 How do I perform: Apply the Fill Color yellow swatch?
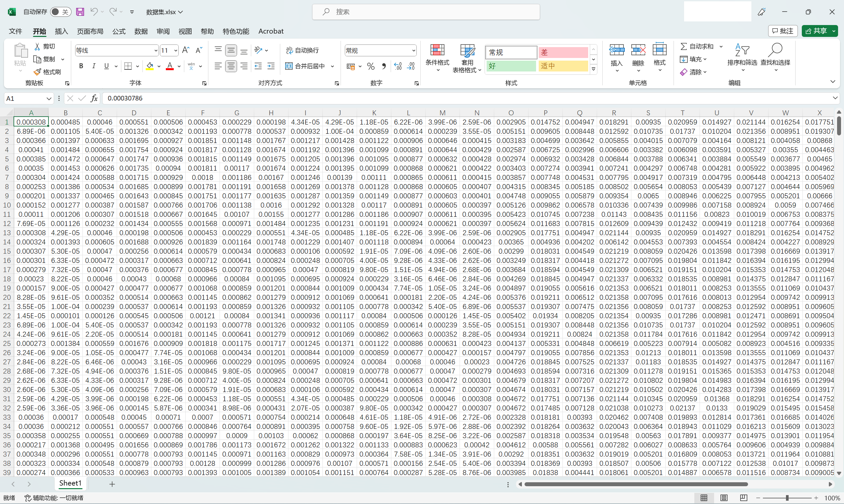pos(150,66)
